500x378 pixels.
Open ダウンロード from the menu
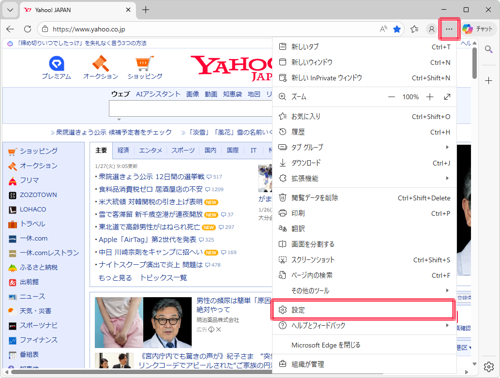(x=364, y=163)
